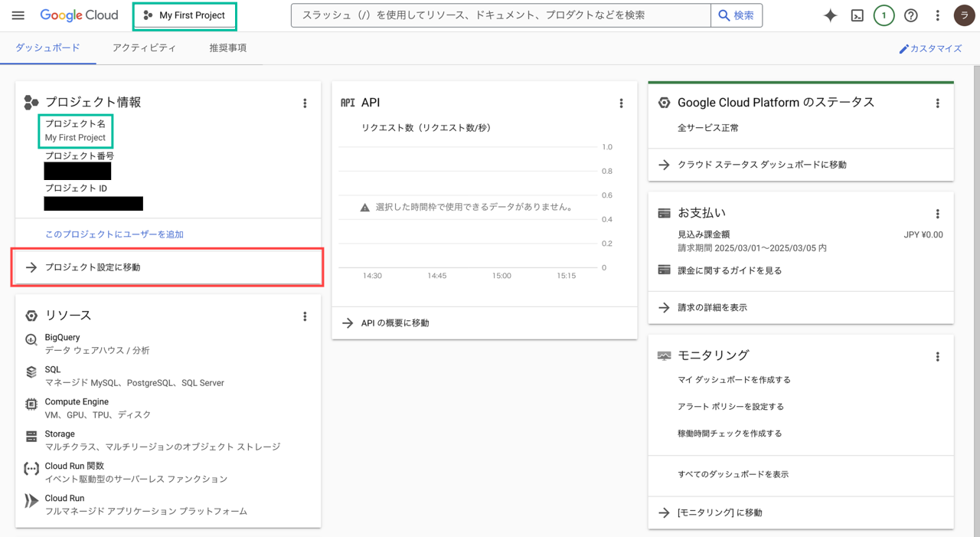Open クラウド ステータス ダッシュボードに移動 link
980x537 pixels.
click(x=801, y=165)
